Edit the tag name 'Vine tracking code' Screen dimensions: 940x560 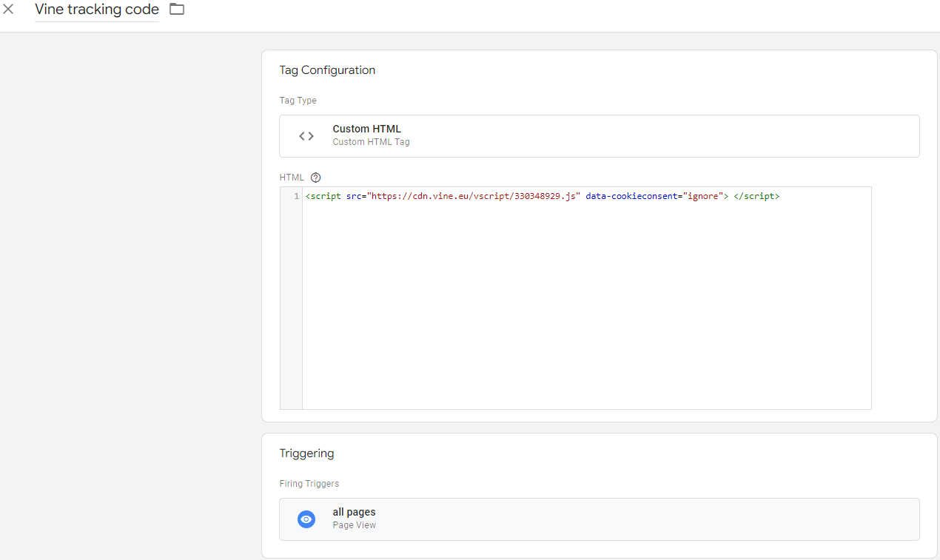97,10
